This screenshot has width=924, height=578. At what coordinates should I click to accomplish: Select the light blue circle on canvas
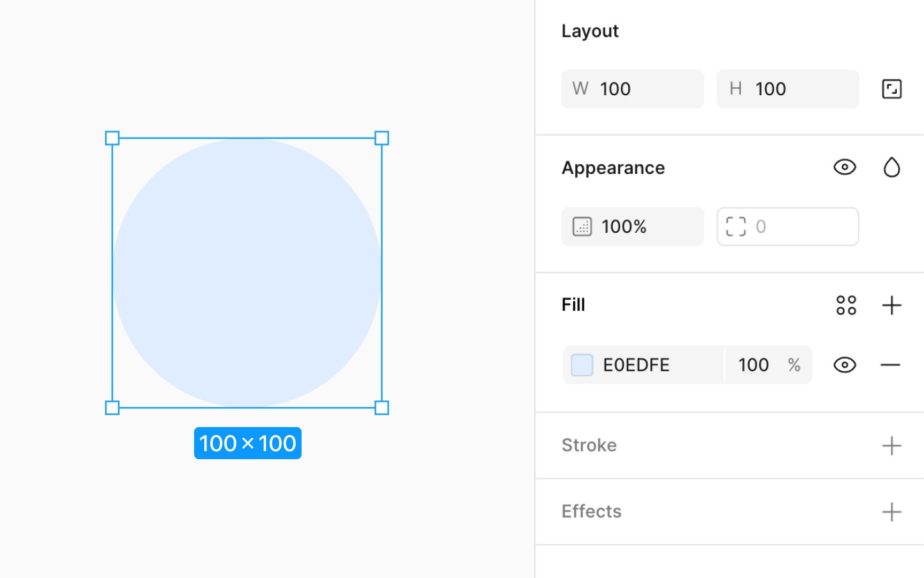(247, 273)
